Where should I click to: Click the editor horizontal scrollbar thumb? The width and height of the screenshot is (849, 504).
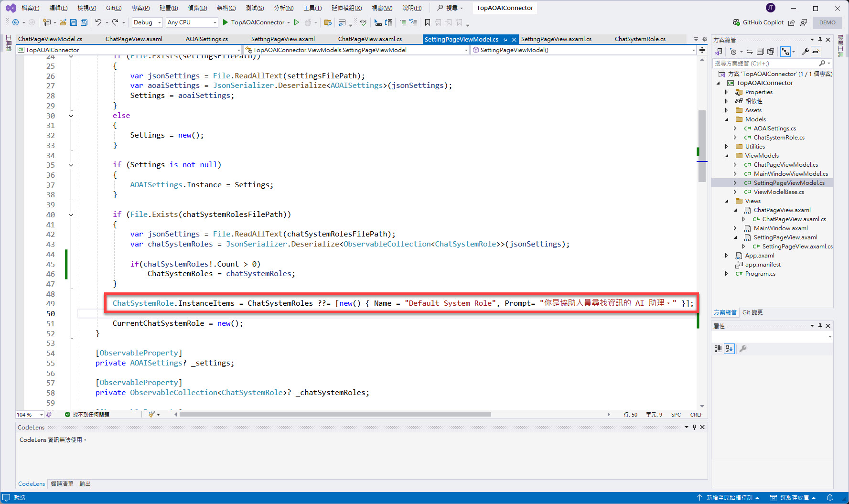(335, 415)
